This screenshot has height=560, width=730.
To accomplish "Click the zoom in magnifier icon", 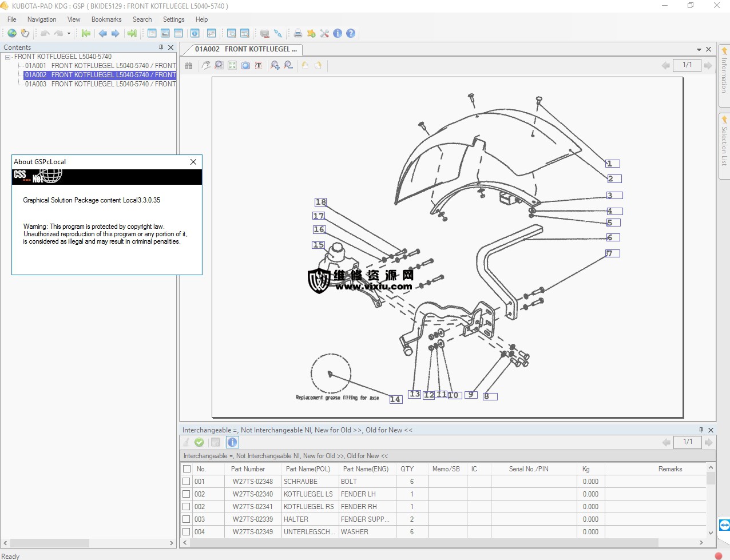I will pyautogui.click(x=275, y=65).
